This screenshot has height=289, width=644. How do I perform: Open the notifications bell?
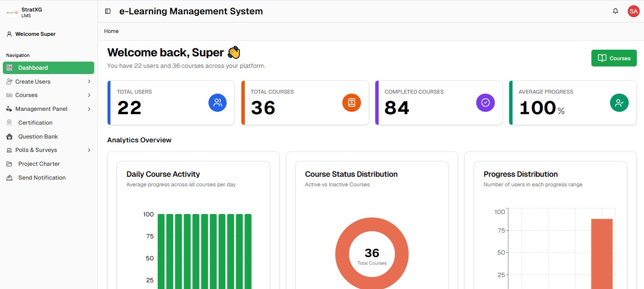[x=615, y=11]
